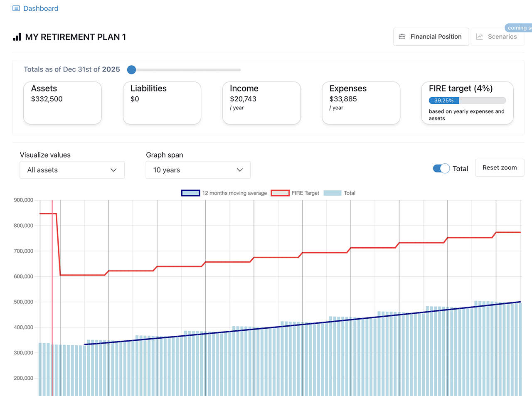Switch to the Financial Position tab

coord(431,37)
